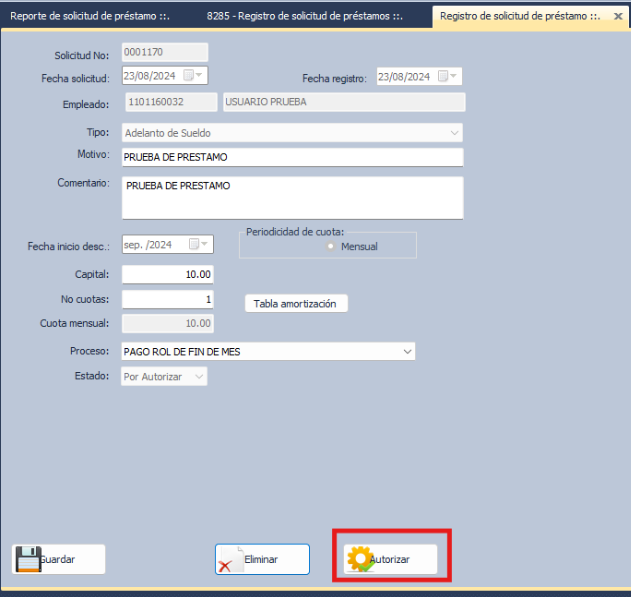631x597 pixels.
Task: Click inside the Comentario text area
Action: coord(292,198)
